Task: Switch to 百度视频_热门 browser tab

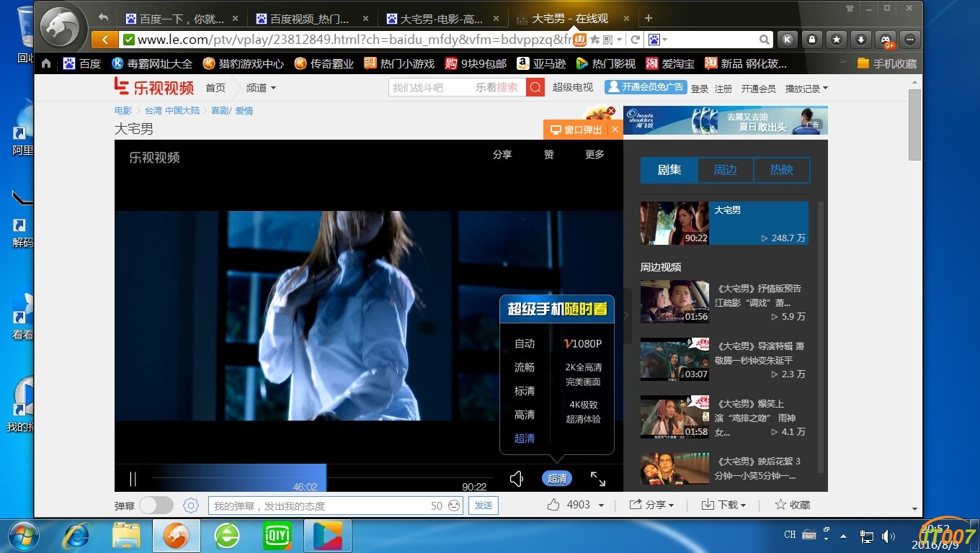Action: [313, 19]
